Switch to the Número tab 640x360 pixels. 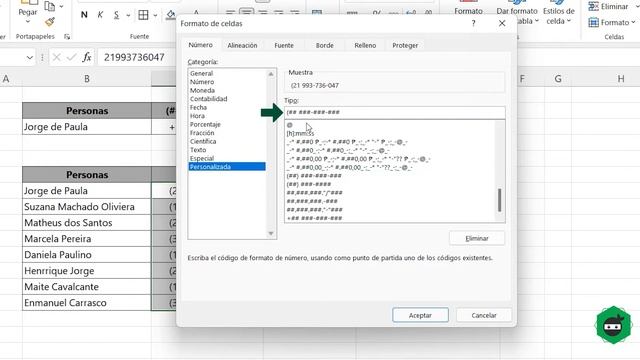pyautogui.click(x=200, y=45)
